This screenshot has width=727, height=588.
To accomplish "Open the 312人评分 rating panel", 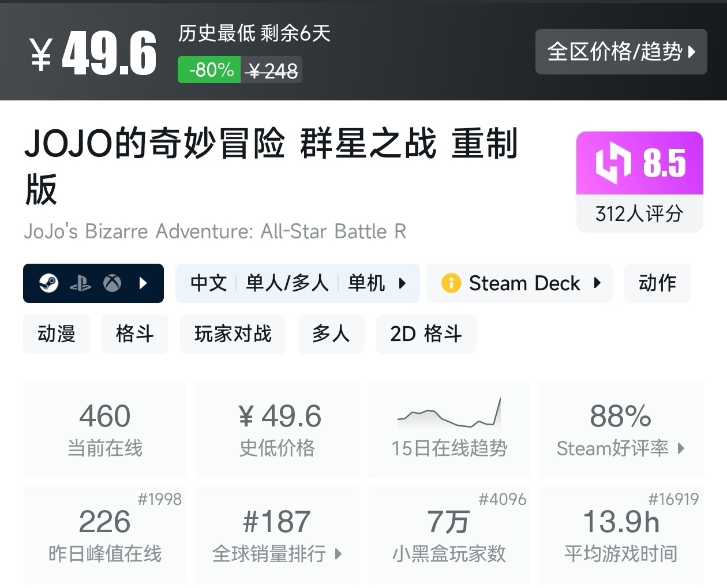I will pyautogui.click(x=639, y=214).
